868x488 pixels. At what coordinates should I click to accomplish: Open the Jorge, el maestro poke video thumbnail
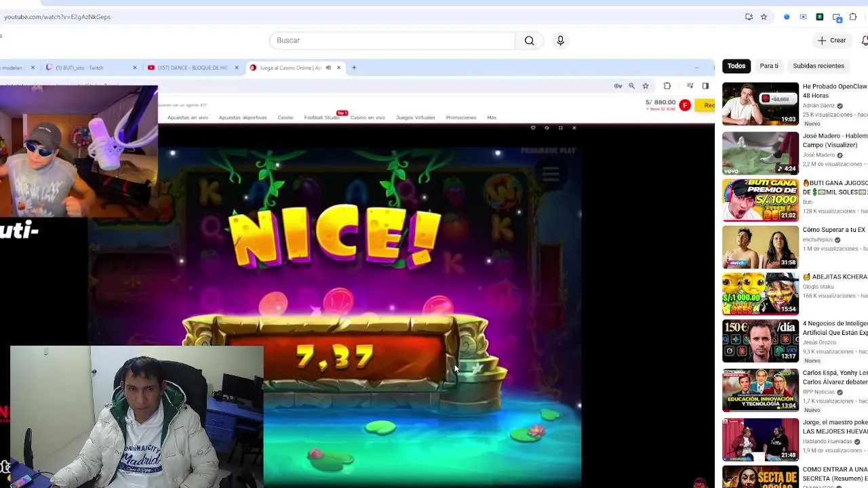760,440
